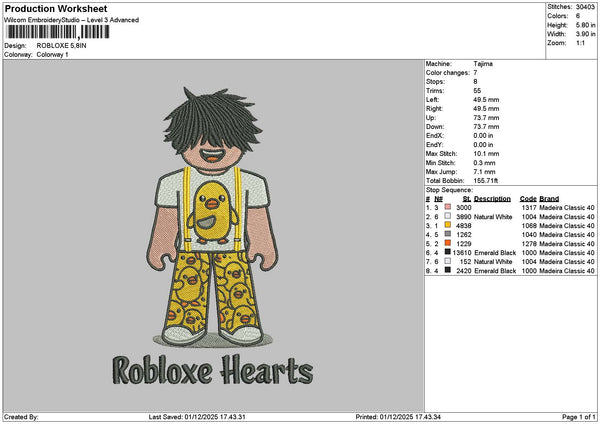Click the Colors count value 6
600x424 pixels.
[x=578, y=16]
